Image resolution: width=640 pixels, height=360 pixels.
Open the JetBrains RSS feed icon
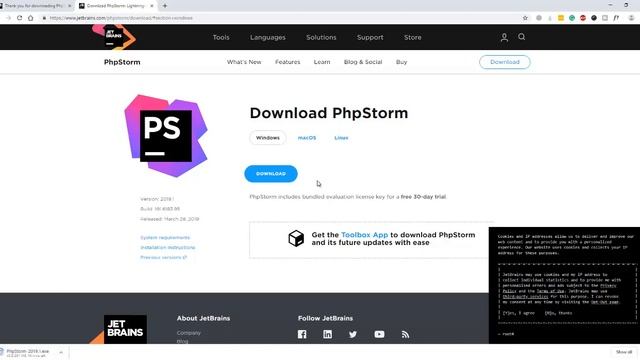(x=405, y=334)
